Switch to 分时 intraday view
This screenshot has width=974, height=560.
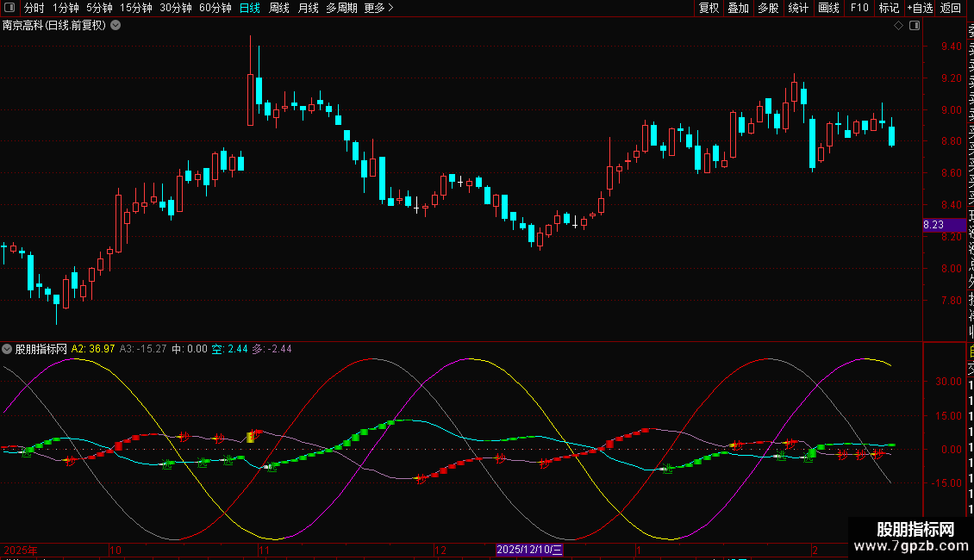(x=34, y=8)
